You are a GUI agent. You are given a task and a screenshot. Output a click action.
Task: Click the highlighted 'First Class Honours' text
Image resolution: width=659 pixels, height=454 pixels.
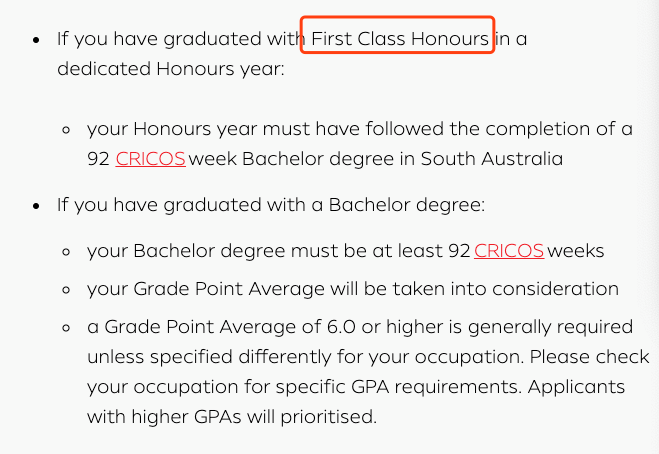point(400,39)
